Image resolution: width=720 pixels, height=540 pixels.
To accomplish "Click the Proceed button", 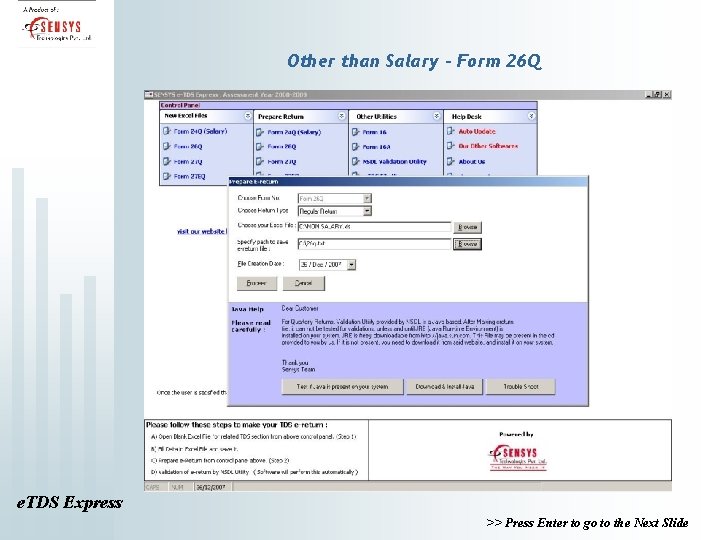I will pyautogui.click(x=257, y=283).
